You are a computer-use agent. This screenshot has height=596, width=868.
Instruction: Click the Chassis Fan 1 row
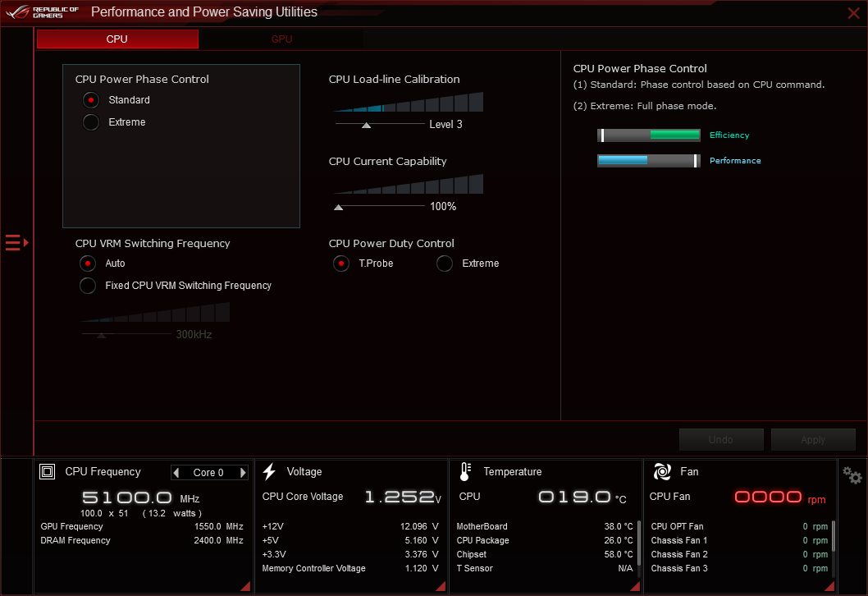point(739,540)
